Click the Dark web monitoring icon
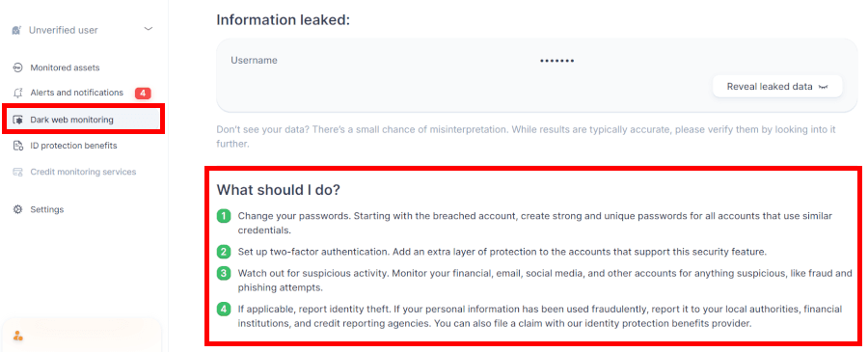The width and height of the screenshot is (868, 352). point(17,120)
